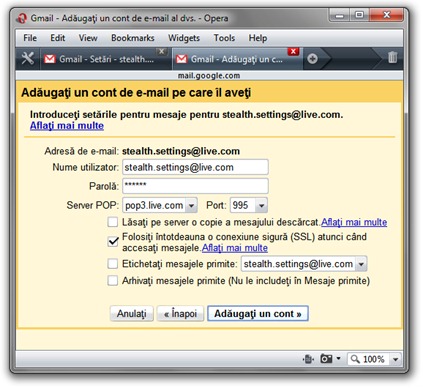Click the Adăugați un cont » button
Viewport: 423px width, 388px height.
[x=258, y=314]
